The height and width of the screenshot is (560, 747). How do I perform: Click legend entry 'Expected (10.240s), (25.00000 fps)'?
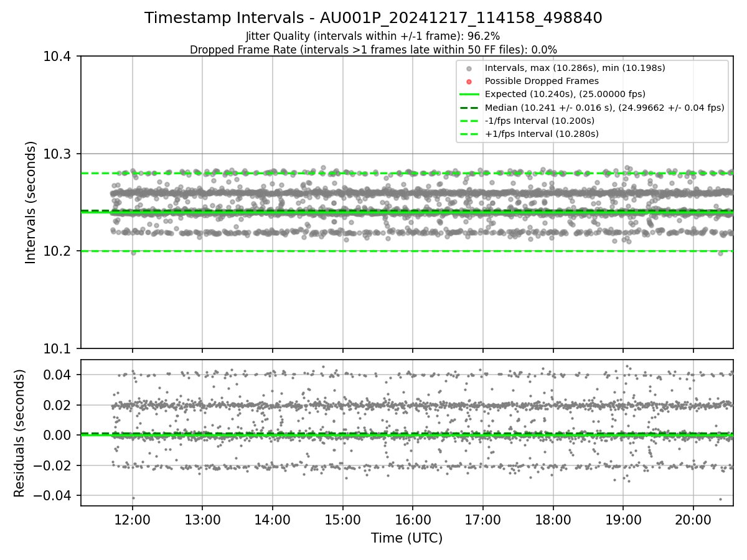point(565,94)
